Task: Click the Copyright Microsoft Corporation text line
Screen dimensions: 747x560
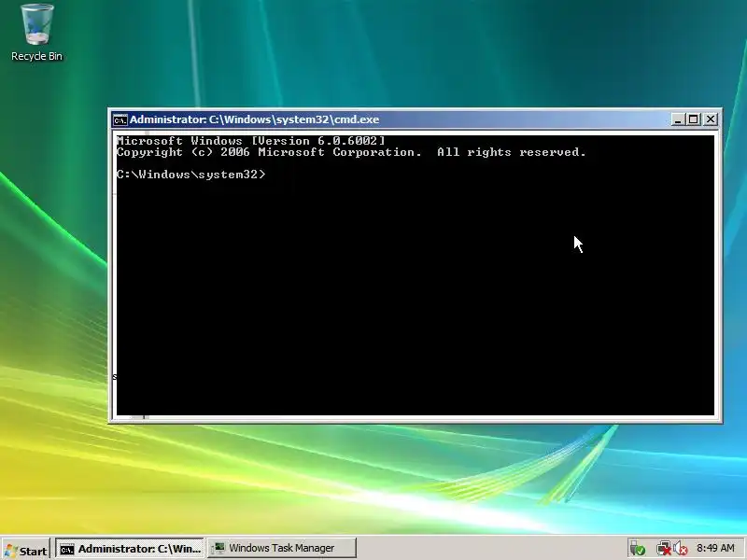Action: pos(351,152)
